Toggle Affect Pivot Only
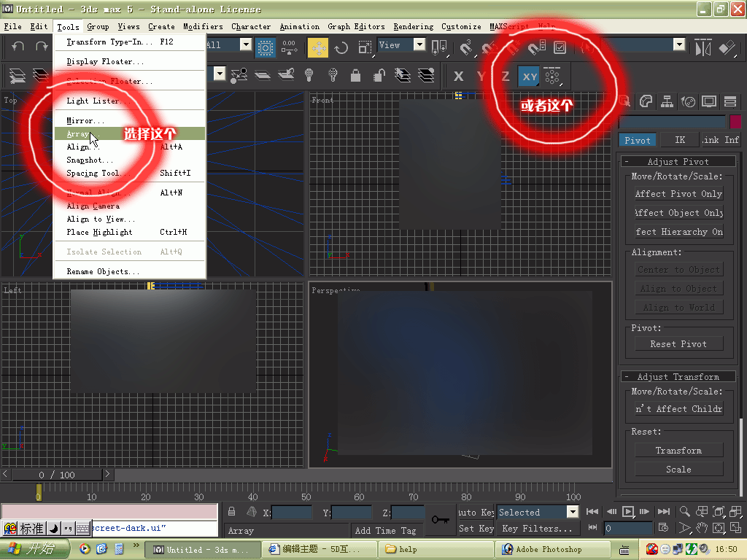 coord(678,194)
